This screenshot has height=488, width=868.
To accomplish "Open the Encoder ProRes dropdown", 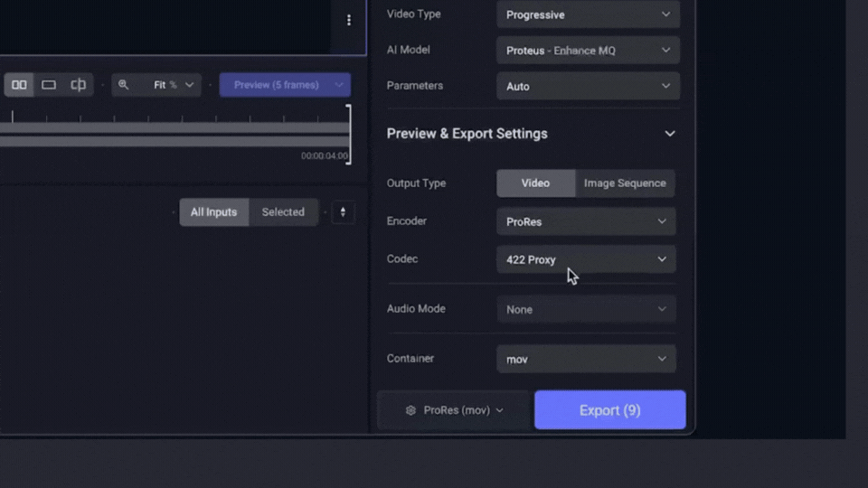I will point(586,221).
